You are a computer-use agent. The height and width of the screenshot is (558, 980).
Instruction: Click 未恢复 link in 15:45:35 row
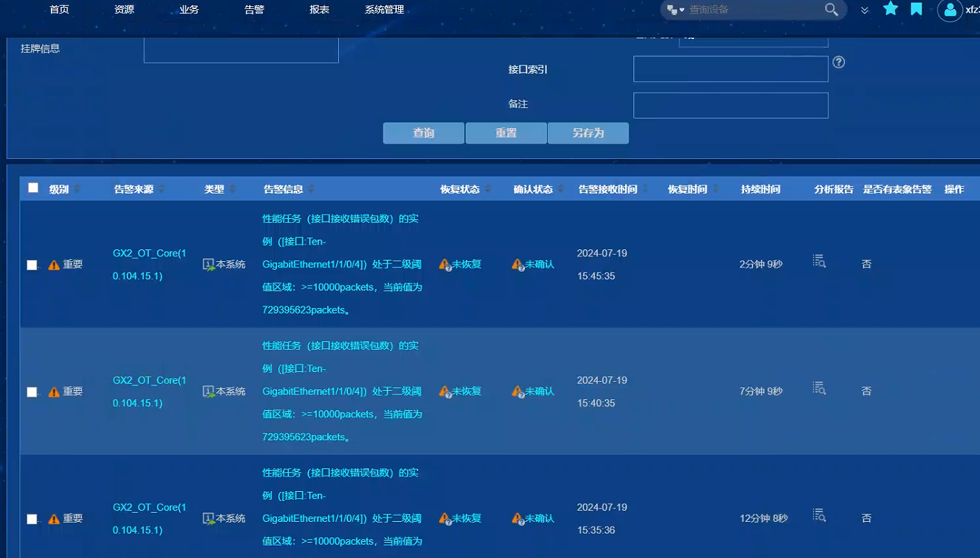click(x=467, y=265)
